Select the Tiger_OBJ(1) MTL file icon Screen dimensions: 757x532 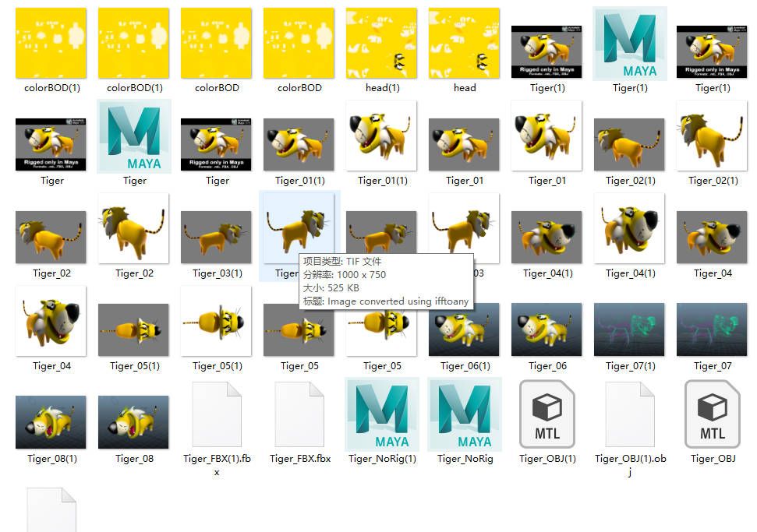point(547,414)
